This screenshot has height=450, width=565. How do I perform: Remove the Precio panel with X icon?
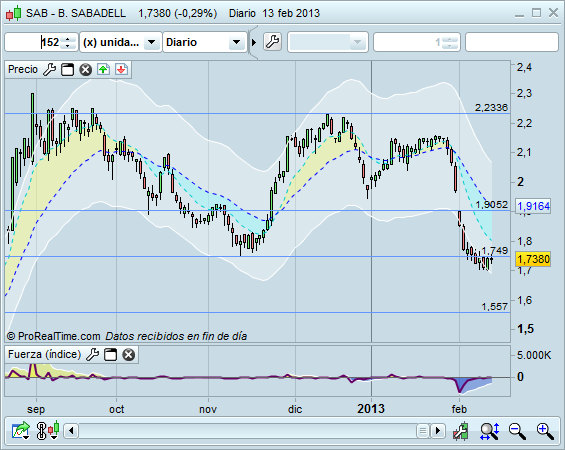pos(85,69)
